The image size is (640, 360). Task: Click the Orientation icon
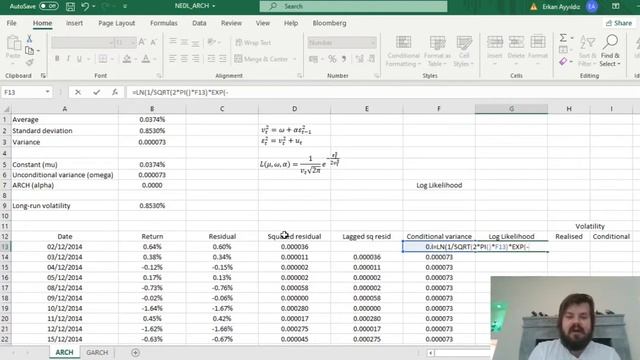point(212,42)
